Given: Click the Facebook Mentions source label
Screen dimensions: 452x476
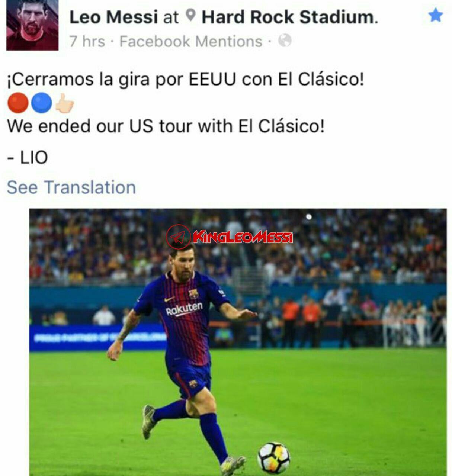Looking at the screenshot, I should [191, 41].
